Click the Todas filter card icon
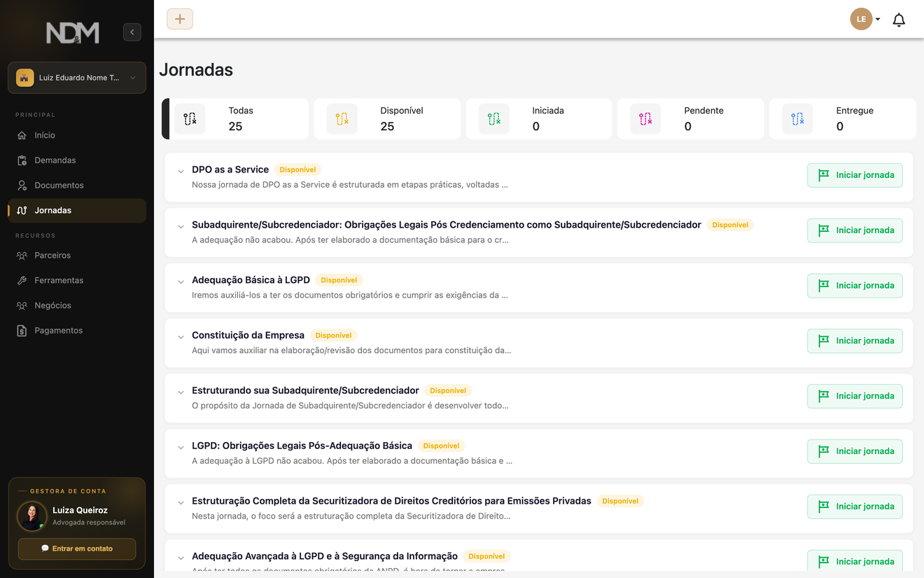Viewport: 924px width, 578px height. point(190,118)
